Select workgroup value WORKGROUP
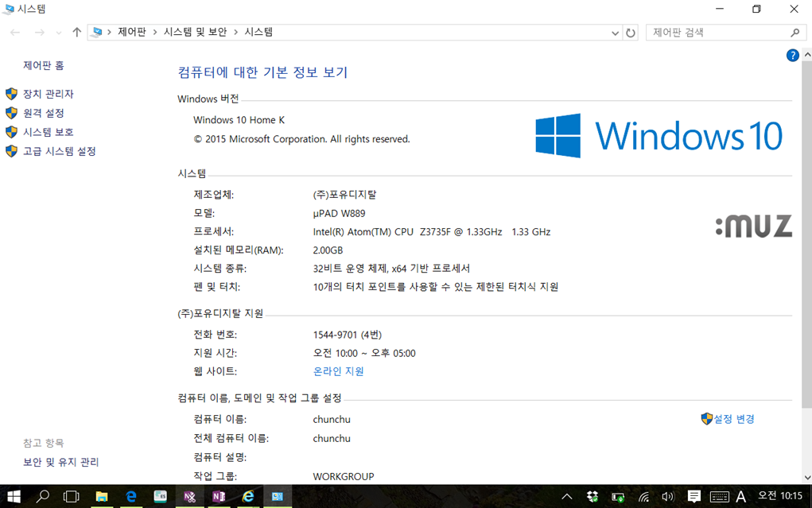Screen dimensions: 812x508 344,476
